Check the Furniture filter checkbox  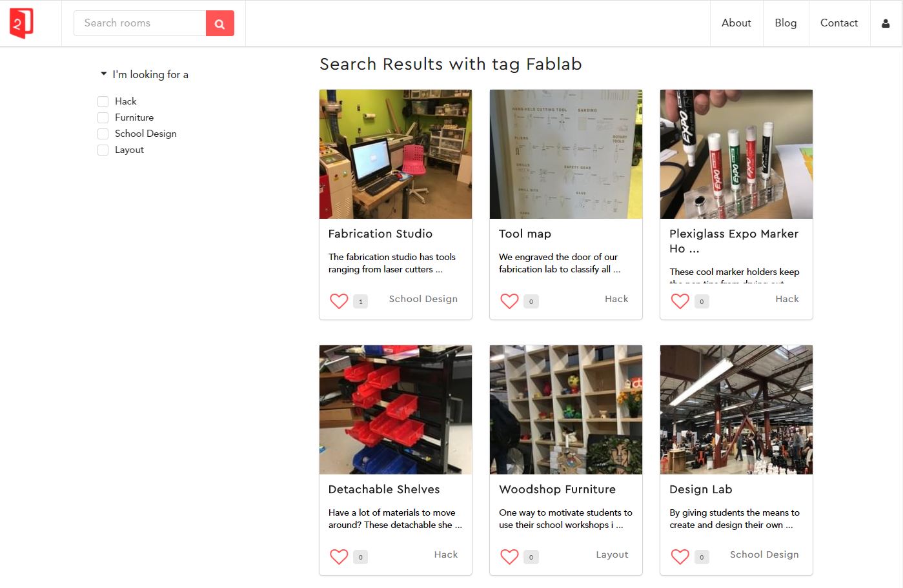coord(103,117)
